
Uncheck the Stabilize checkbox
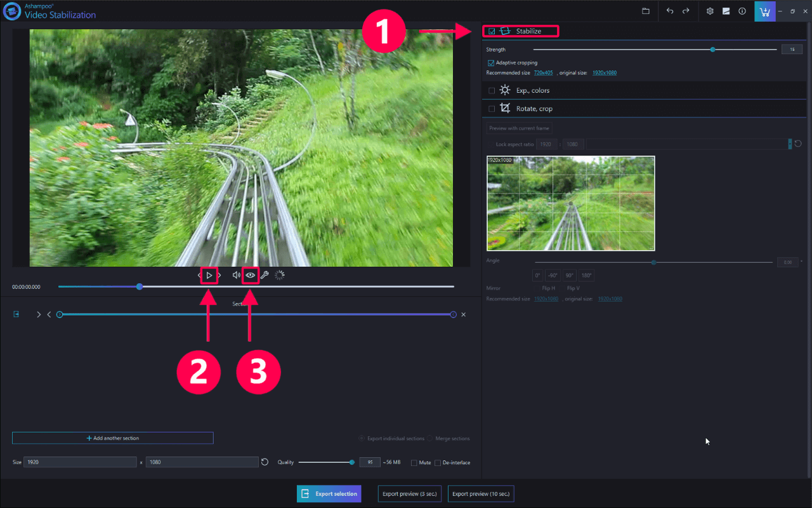coord(492,30)
